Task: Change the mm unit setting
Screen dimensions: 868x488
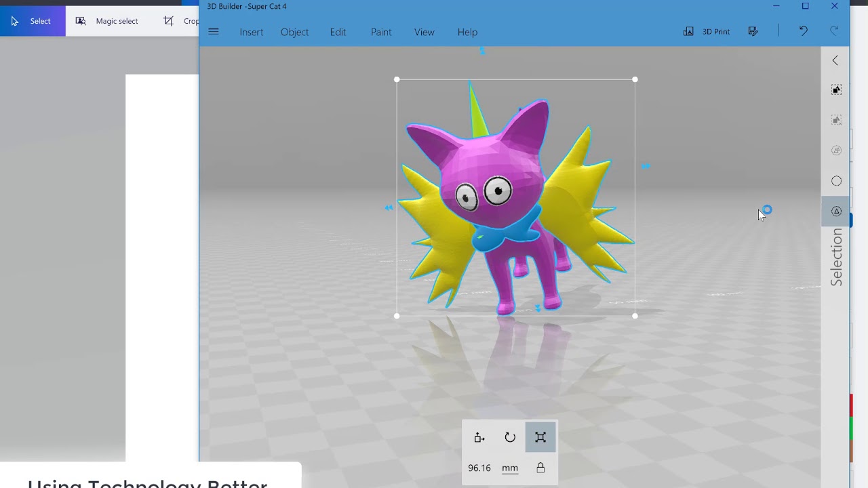Action: 510,468
